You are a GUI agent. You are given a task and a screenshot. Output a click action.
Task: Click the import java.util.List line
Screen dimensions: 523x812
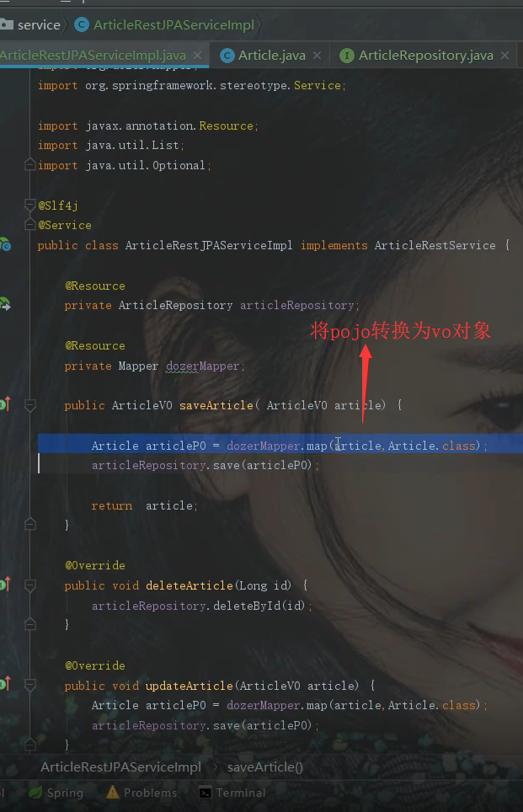[110, 146]
